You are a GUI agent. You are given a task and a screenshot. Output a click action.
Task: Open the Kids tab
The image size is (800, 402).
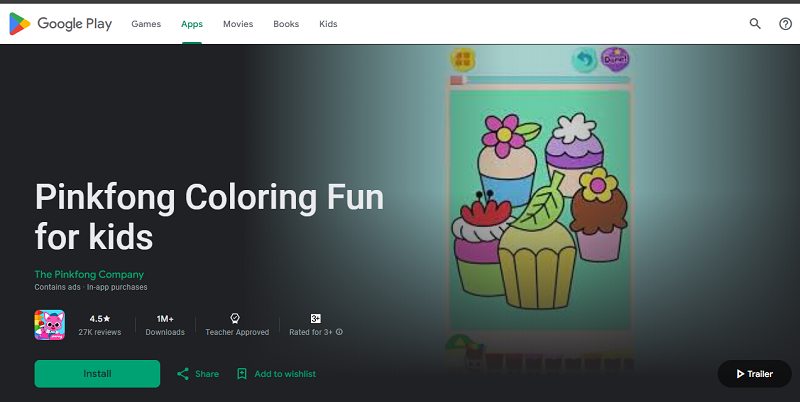pos(328,24)
